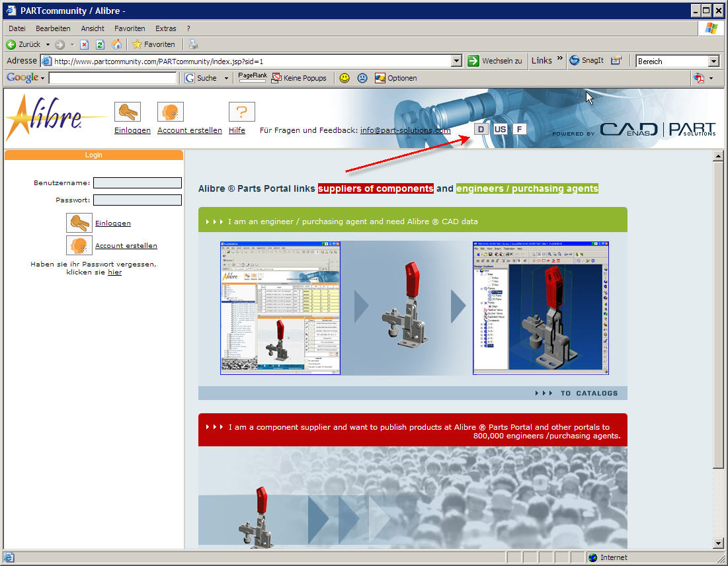Click the Internet zone status indicator
Image resolution: width=728 pixels, height=566 pixels.
pos(608,557)
